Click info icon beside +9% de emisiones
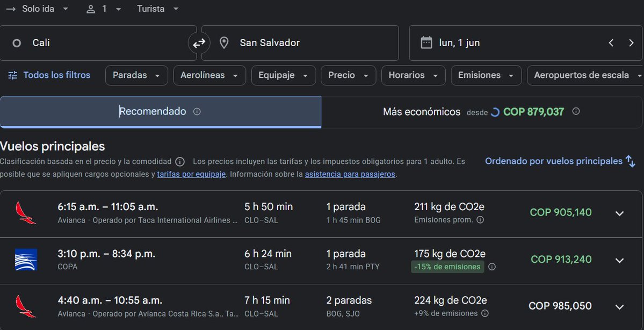Viewport: 644px width, 330px height. (484, 313)
